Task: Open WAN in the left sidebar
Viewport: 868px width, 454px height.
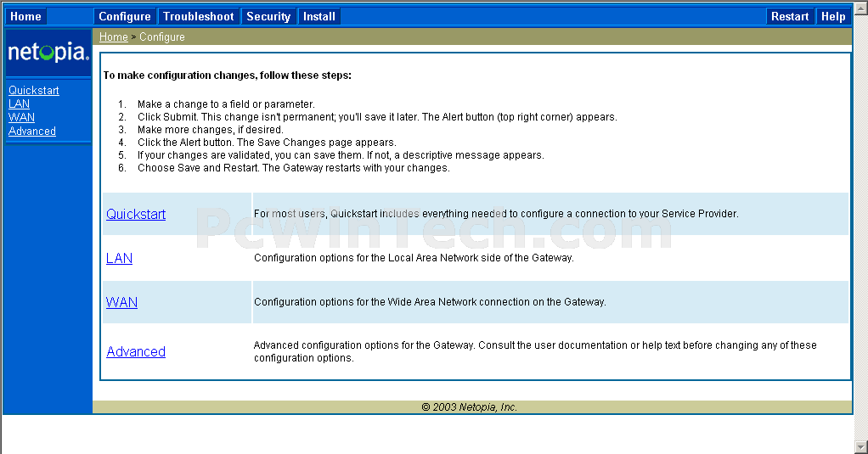Action: tap(21, 117)
